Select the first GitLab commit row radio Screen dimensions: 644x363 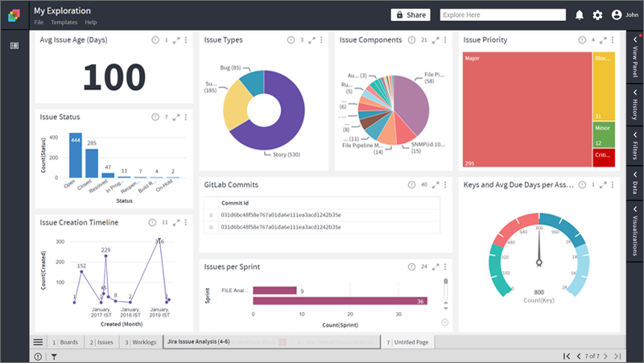211,215
